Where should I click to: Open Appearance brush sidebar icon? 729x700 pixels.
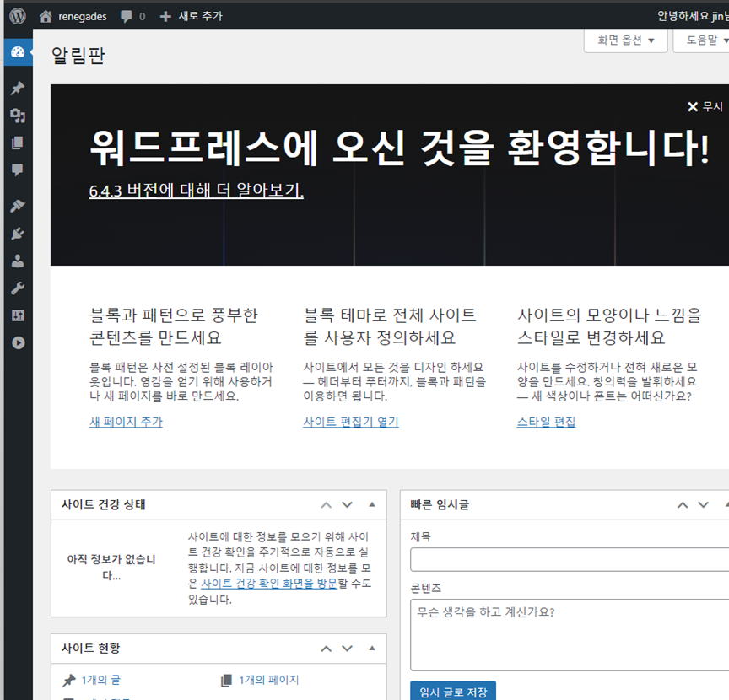(18, 206)
